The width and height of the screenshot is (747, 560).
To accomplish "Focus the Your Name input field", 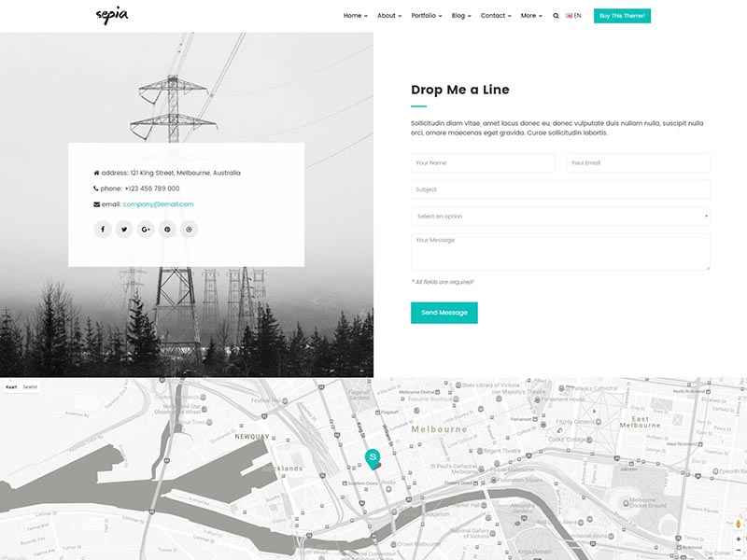I will click(x=483, y=163).
